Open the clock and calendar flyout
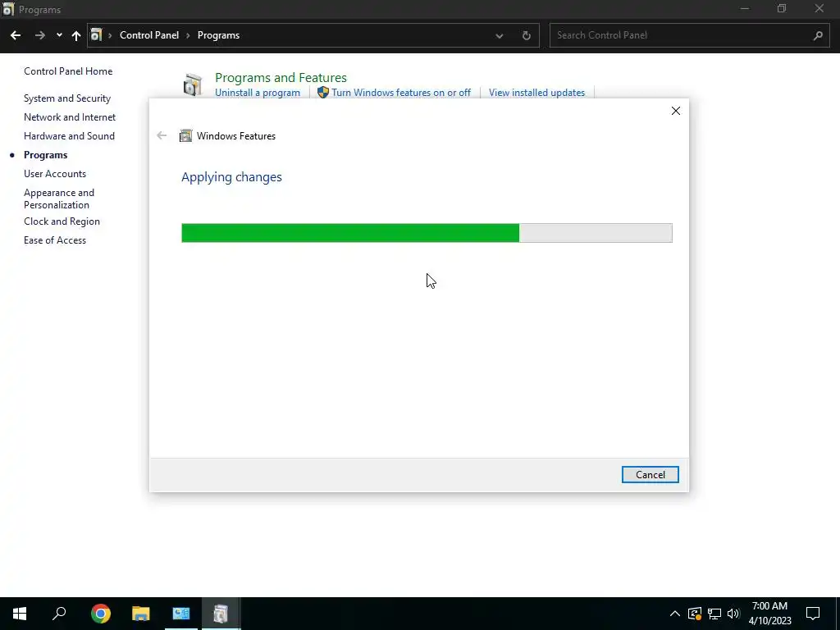 [x=769, y=614]
